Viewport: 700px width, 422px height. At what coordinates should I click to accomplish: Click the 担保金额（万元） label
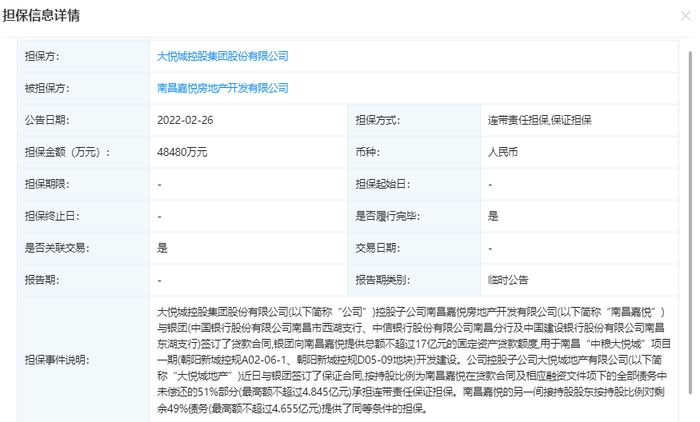[67, 152]
